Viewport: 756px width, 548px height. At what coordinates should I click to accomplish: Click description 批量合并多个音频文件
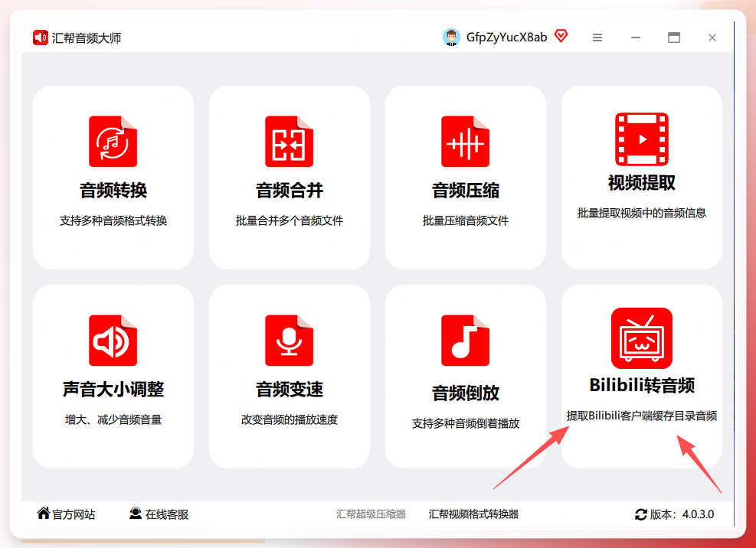290,220
